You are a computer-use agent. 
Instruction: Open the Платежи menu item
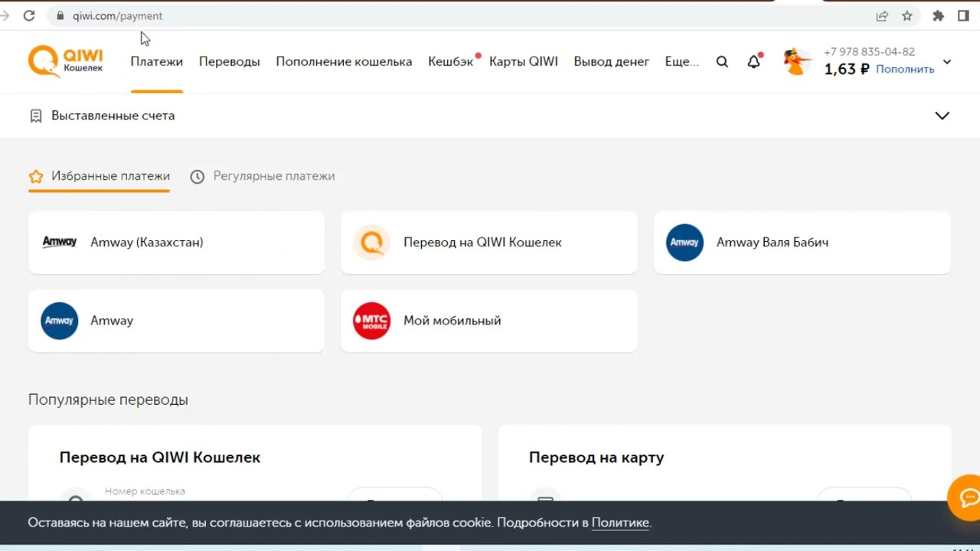156,61
